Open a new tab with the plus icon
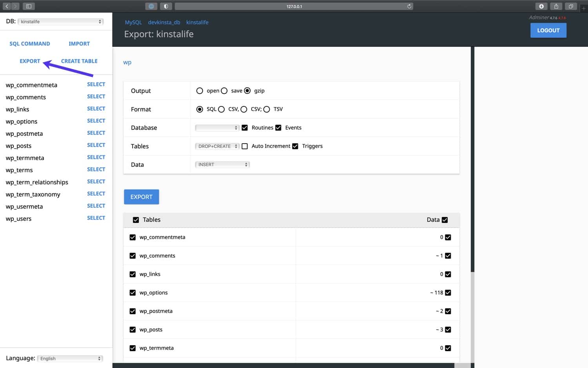This screenshot has width=588, height=368. coord(584,8)
